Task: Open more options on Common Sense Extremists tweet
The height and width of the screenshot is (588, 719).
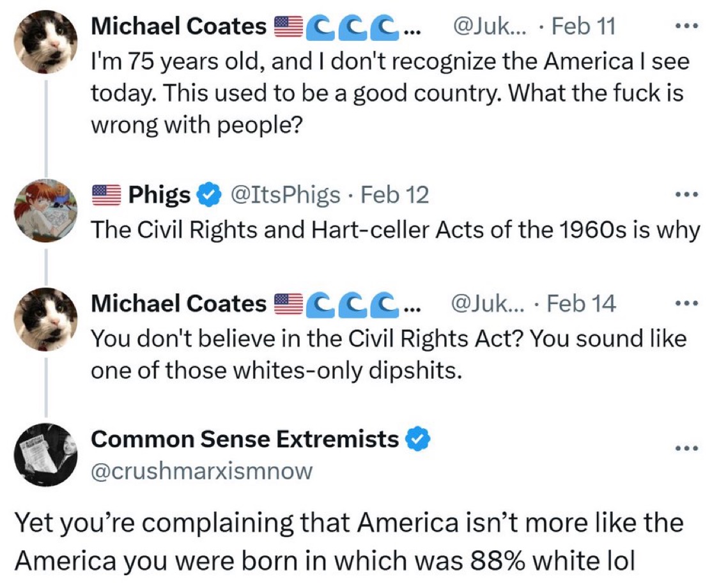Action: tap(687, 447)
